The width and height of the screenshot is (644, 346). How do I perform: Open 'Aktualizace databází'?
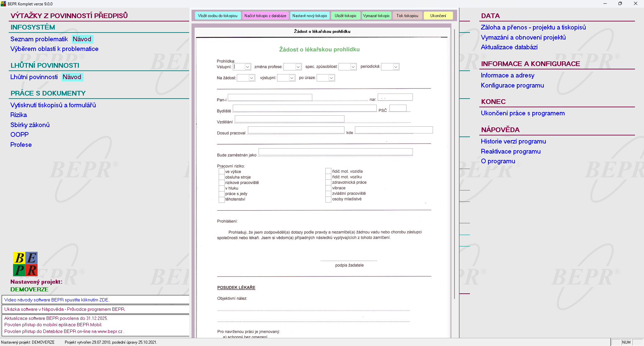(509, 47)
